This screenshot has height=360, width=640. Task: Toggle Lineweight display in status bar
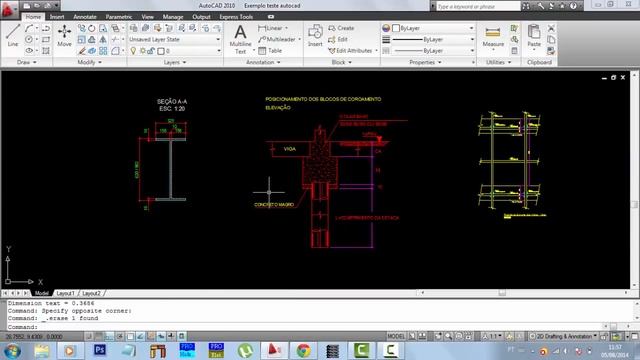pos(171,336)
